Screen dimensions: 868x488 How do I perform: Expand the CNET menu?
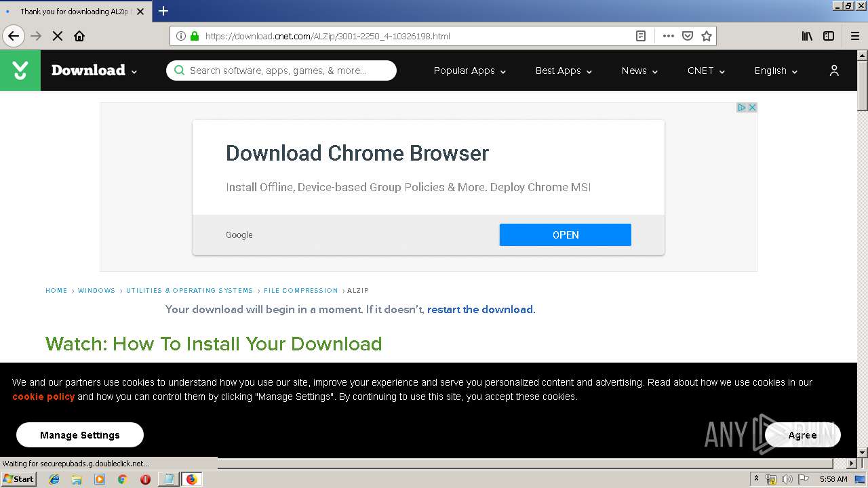coord(706,70)
